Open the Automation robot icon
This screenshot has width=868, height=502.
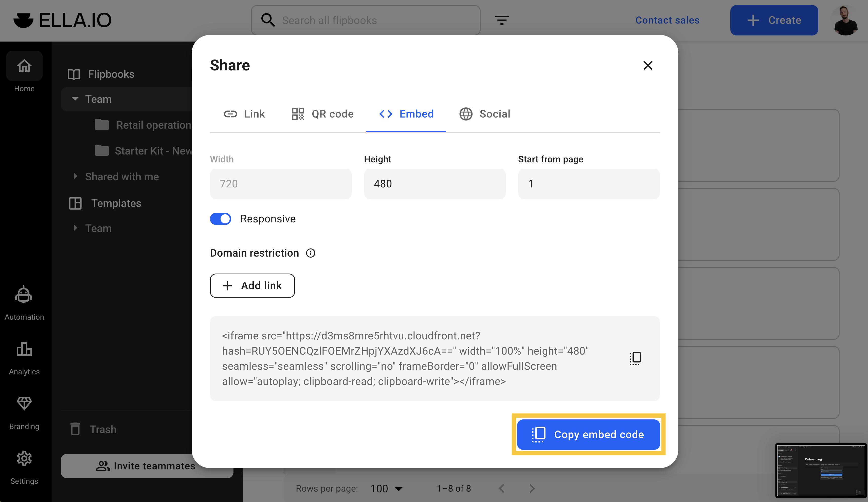click(24, 295)
